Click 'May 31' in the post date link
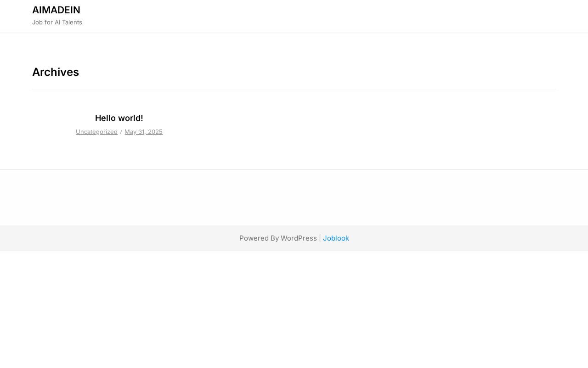This screenshot has width=588, height=368. (x=135, y=132)
